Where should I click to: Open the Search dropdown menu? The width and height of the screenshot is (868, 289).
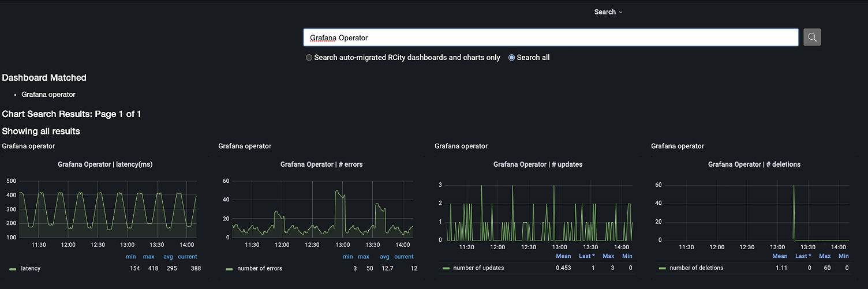[x=608, y=12]
